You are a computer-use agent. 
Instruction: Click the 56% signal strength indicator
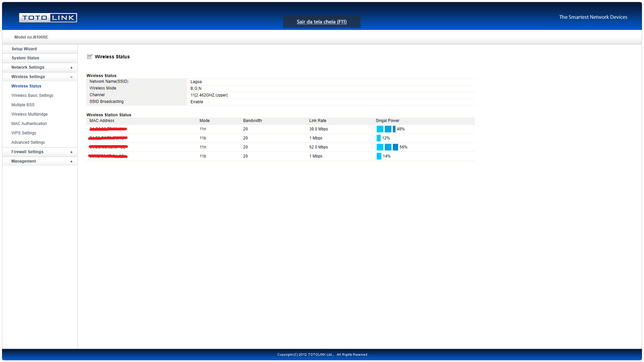pos(387,147)
